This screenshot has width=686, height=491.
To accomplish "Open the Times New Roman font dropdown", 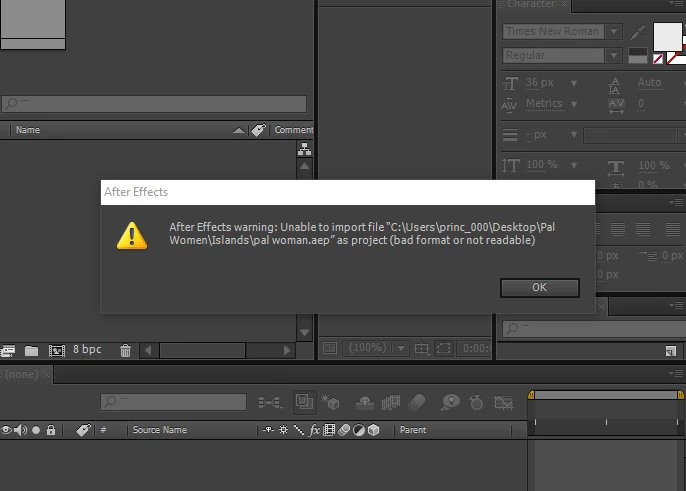I will pyautogui.click(x=614, y=32).
